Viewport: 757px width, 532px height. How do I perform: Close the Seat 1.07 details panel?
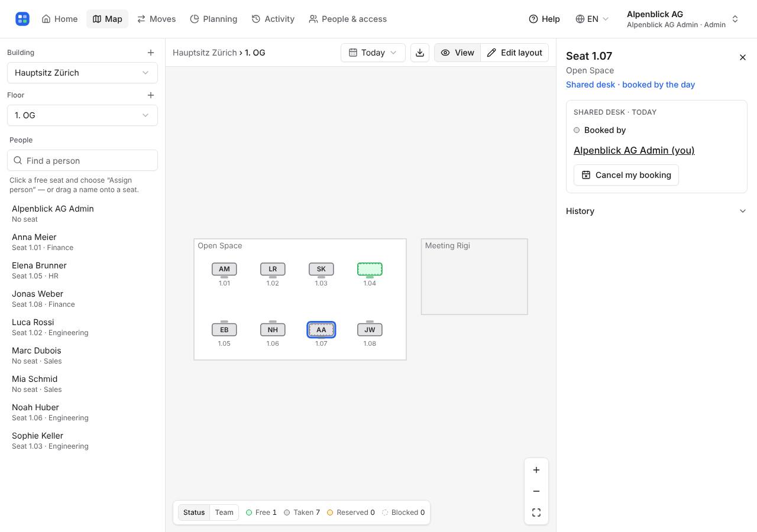click(x=743, y=57)
